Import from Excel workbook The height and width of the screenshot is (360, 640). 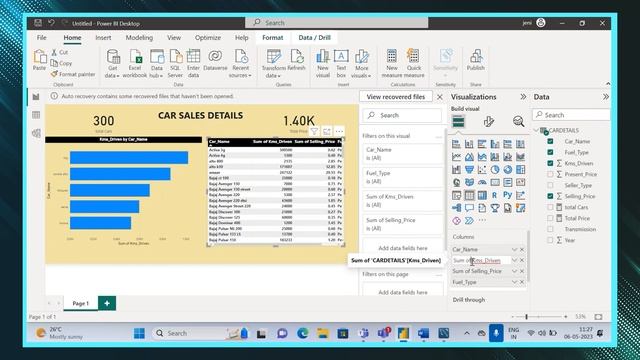[135, 64]
